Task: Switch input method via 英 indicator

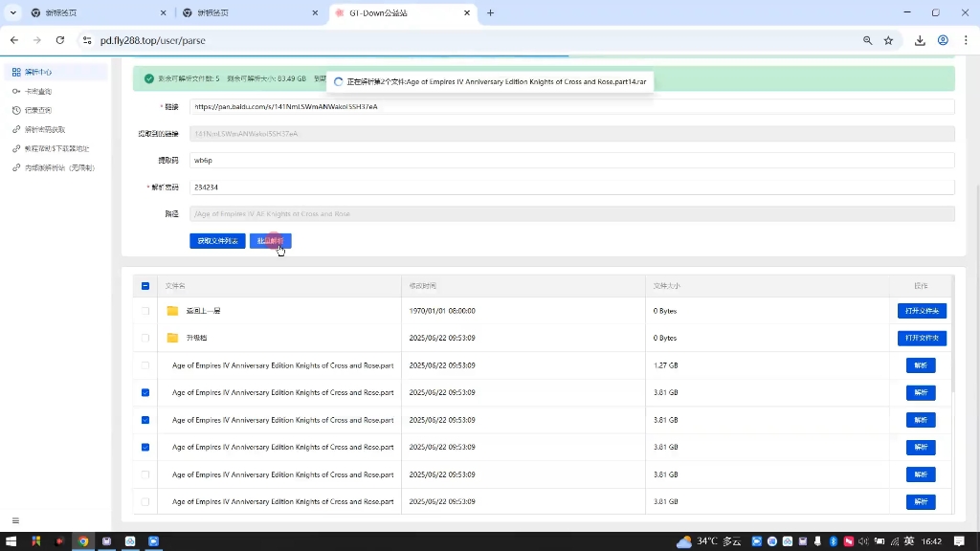Action: click(909, 541)
